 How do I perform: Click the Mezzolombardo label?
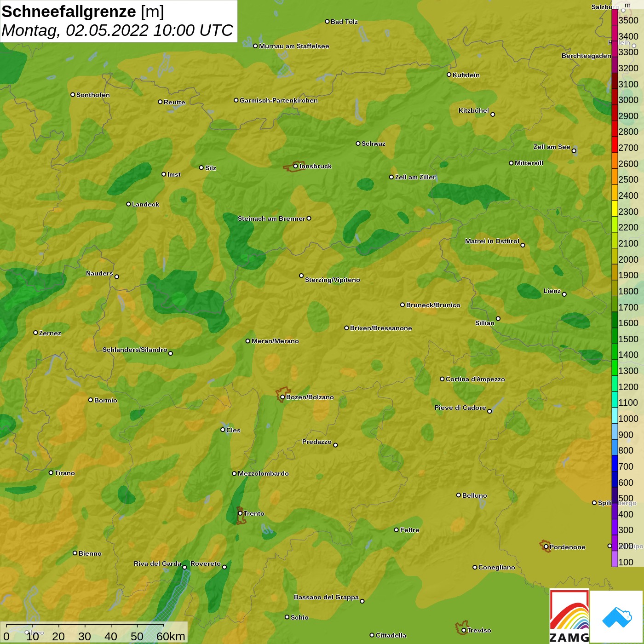click(263, 473)
